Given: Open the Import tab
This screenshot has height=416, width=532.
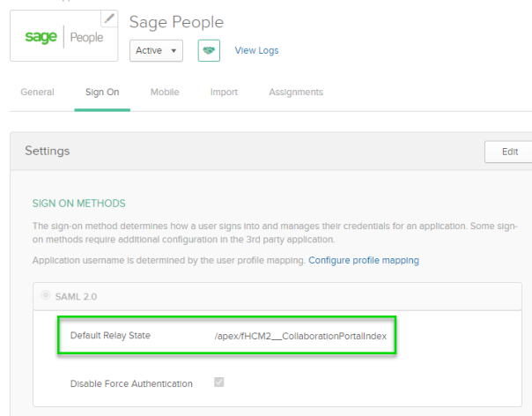Looking at the screenshot, I should pyautogui.click(x=224, y=92).
